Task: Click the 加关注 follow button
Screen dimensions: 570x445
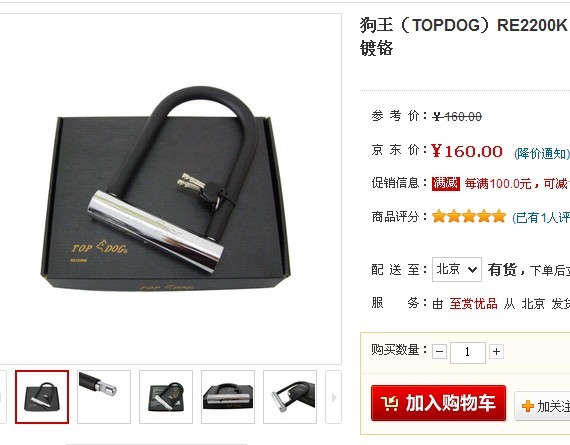Action: click(x=542, y=406)
